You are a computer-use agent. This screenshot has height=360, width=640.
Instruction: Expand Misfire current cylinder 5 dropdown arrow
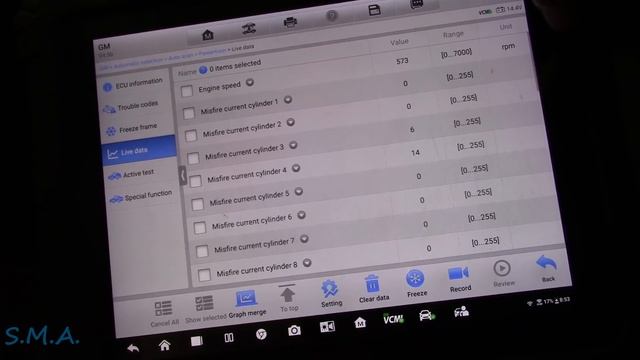[299, 191]
